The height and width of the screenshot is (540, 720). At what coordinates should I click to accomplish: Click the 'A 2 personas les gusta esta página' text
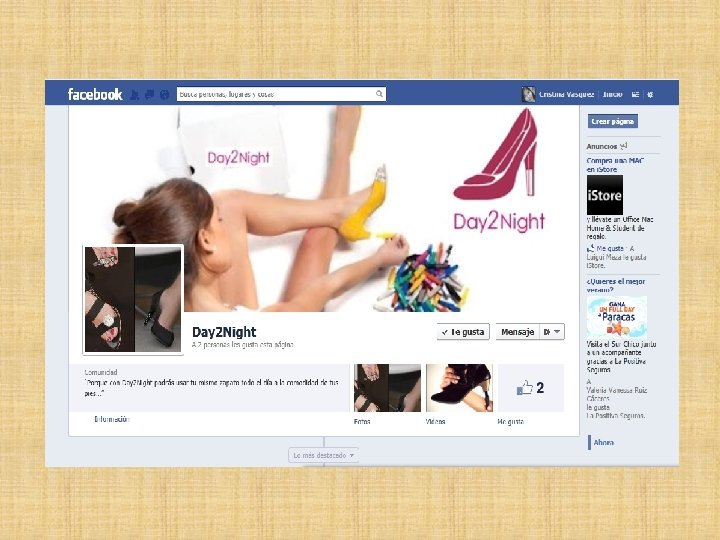pos(243,344)
